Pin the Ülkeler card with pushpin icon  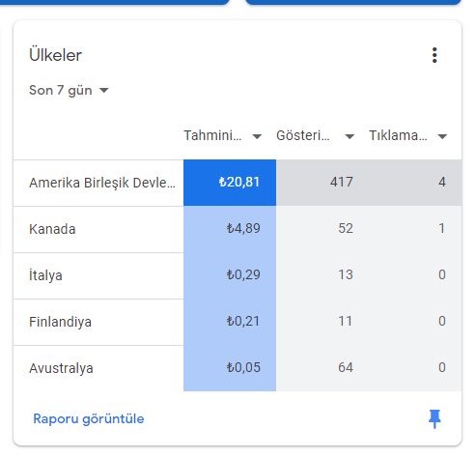(x=434, y=418)
